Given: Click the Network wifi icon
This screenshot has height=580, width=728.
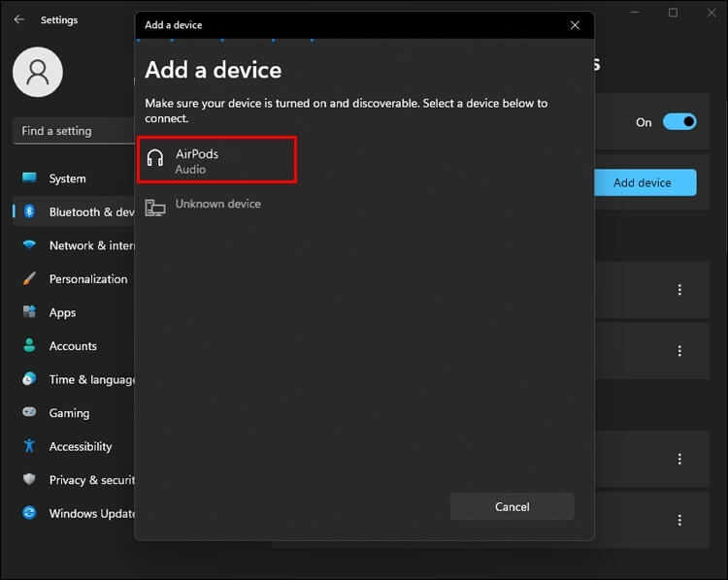Looking at the screenshot, I should [29, 244].
